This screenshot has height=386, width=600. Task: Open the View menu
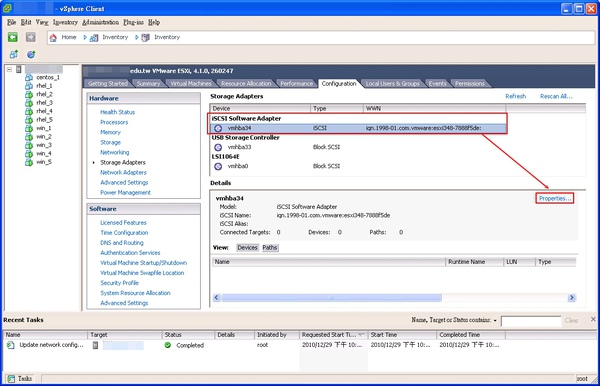[x=42, y=22]
